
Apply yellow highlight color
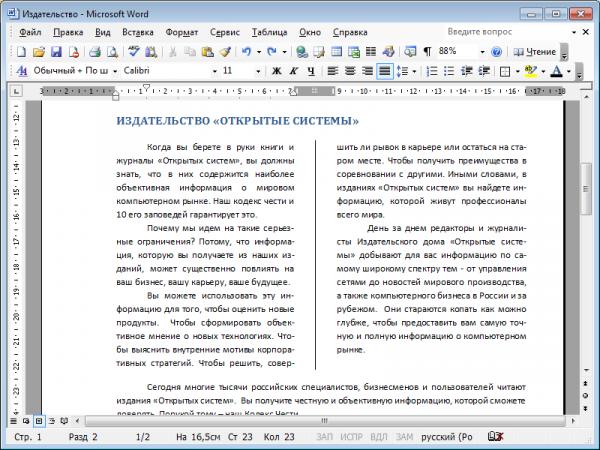[x=531, y=71]
